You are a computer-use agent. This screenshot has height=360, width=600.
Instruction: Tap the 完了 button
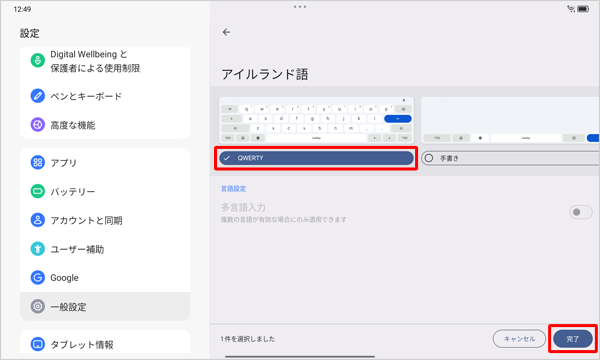coord(573,339)
